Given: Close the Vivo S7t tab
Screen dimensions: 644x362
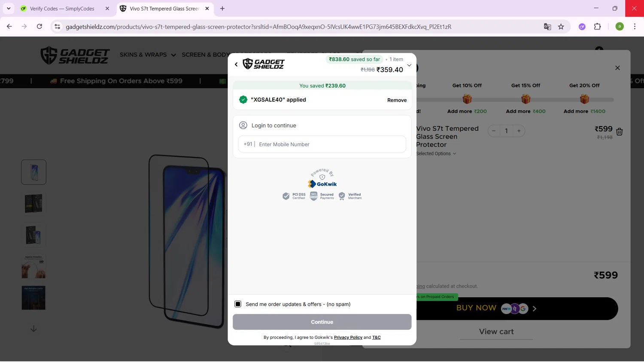Looking at the screenshot, I should (207, 9).
